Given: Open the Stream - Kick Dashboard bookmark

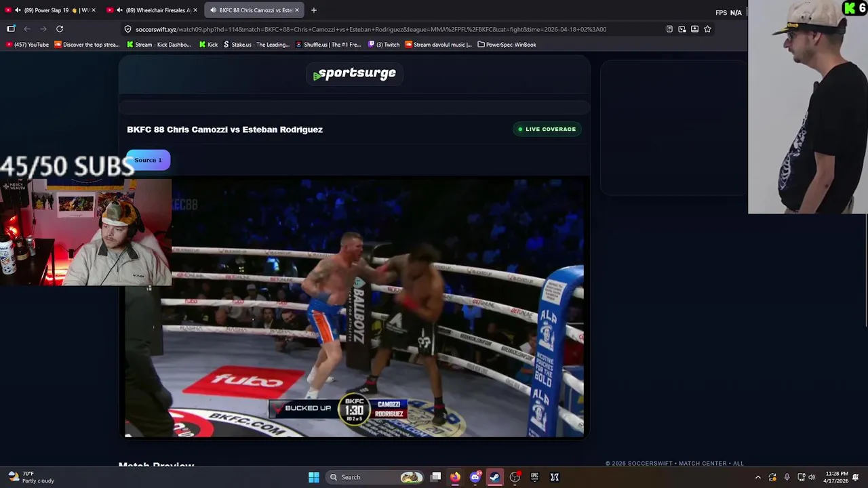Looking at the screenshot, I should [159, 45].
